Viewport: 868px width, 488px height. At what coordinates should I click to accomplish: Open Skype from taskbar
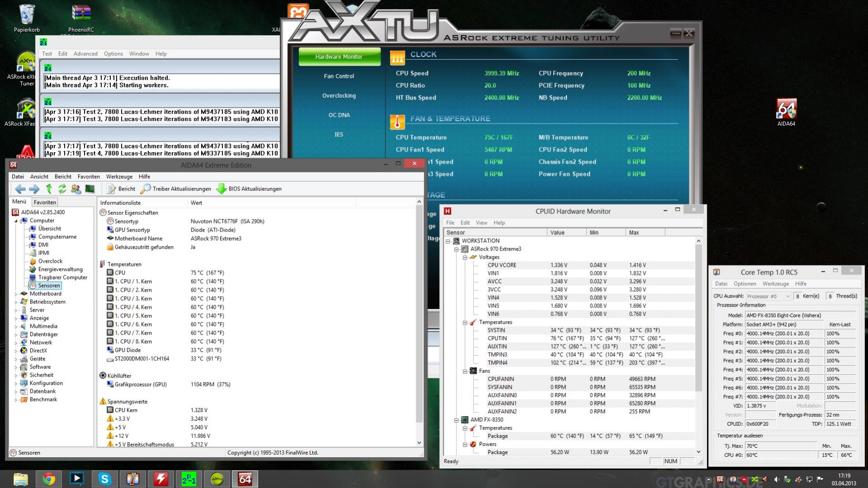(105, 479)
